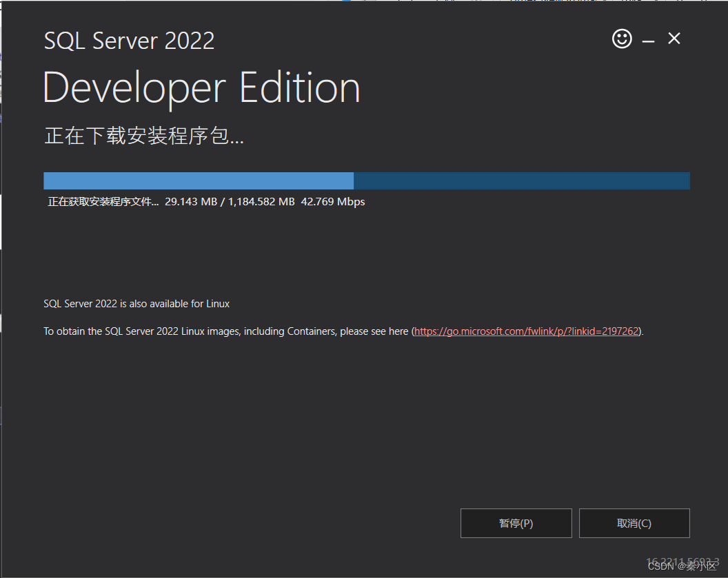Viewport: 728px width, 578px height.
Task: Click the Developer Edition title
Action: click(201, 88)
